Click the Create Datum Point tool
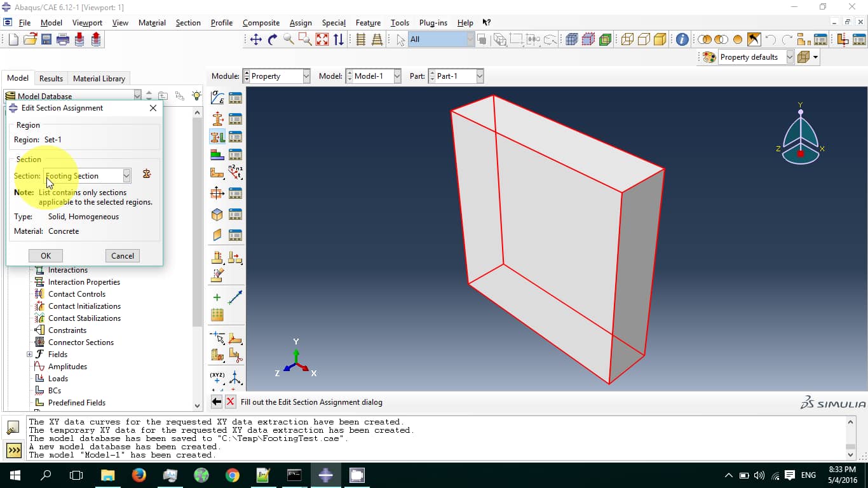The height and width of the screenshot is (488, 868). 217,376
